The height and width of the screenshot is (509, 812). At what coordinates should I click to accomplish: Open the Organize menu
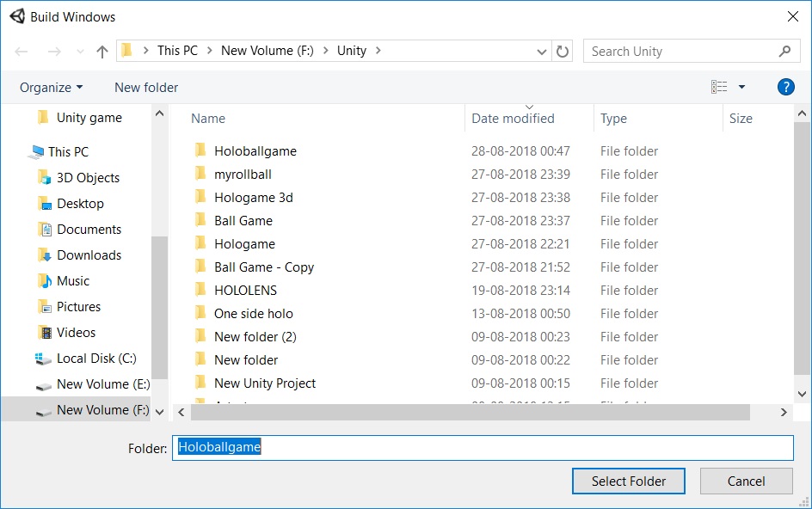(x=51, y=88)
